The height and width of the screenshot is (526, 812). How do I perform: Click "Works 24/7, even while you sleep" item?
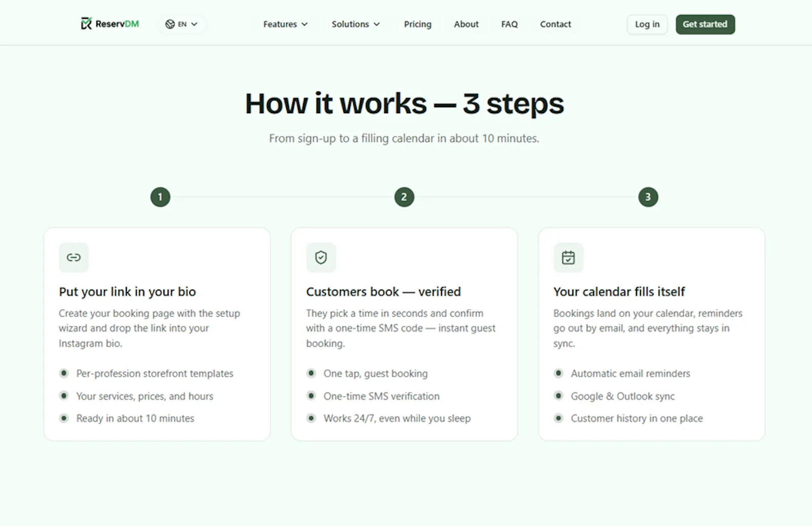397,418
